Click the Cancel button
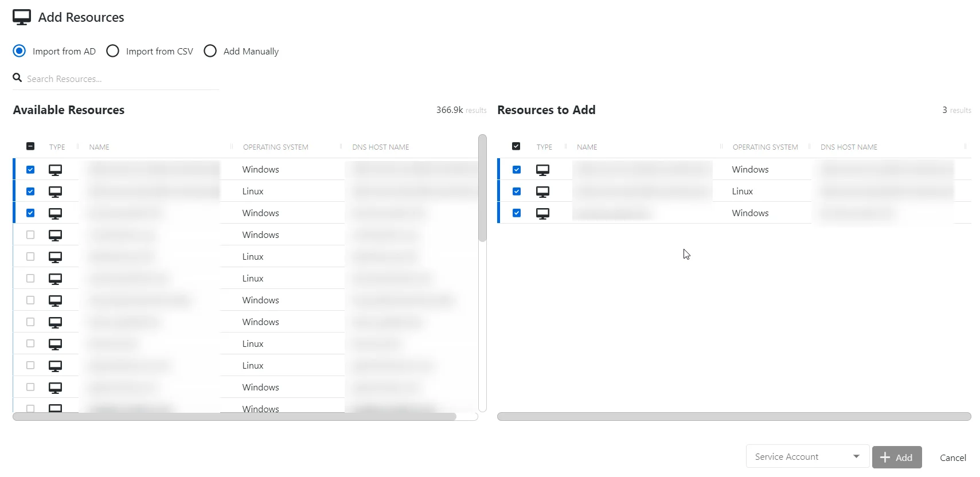980x477 pixels. tap(953, 458)
